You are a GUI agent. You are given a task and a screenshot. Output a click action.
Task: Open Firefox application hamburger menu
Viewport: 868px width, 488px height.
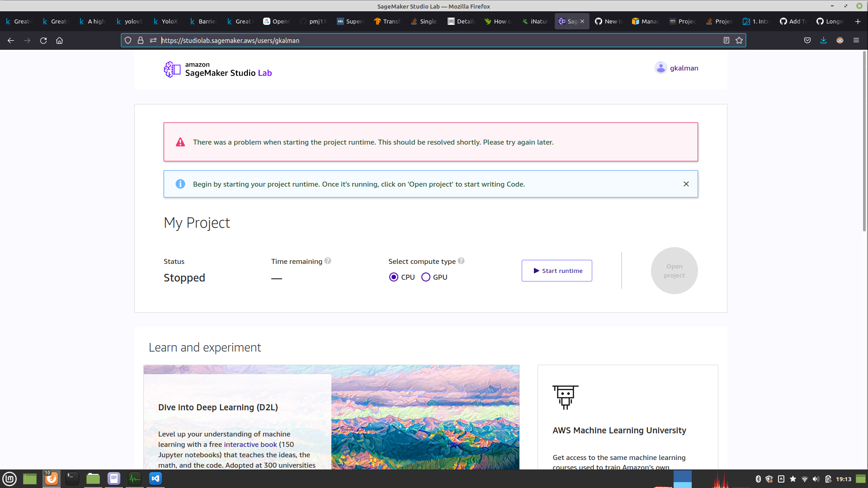[856, 40]
